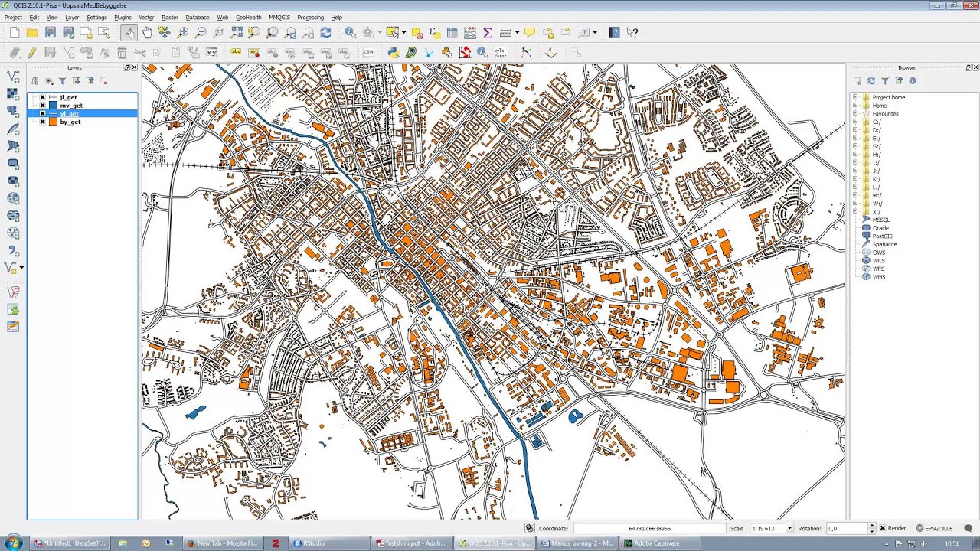Expand the D:/ drive node

click(x=855, y=130)
